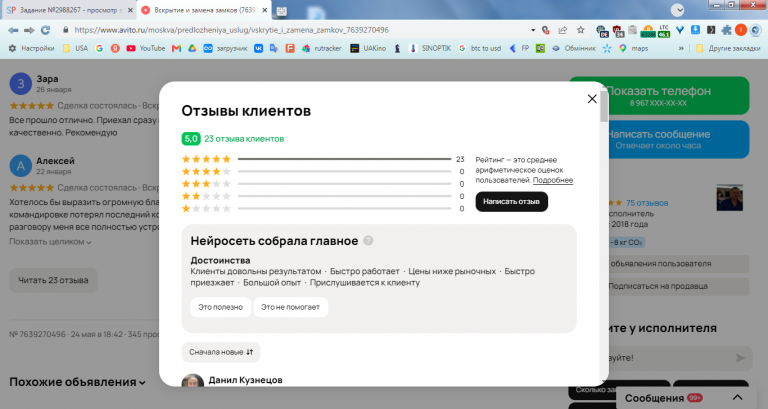Image resolution: width=768 pixels, height=409 pixels.
Task: Open the UAKino bookmark
Action: pyautogui.click(x=368, y=48)
